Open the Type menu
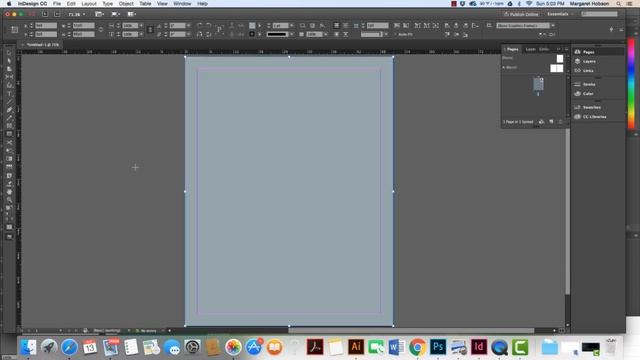The image size is (640, 360). click(x=107, y=4)
